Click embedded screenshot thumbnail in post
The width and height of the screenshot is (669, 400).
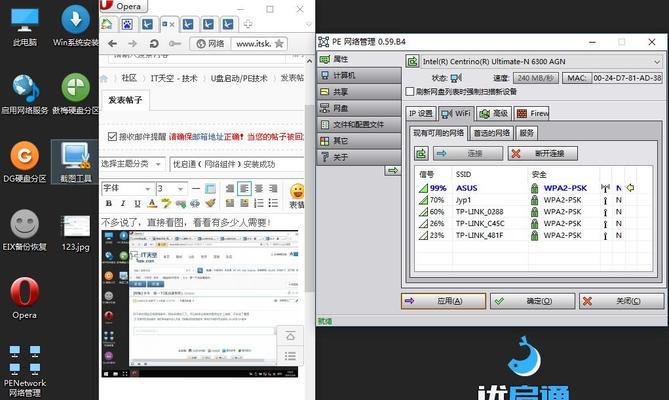point(200,304)
